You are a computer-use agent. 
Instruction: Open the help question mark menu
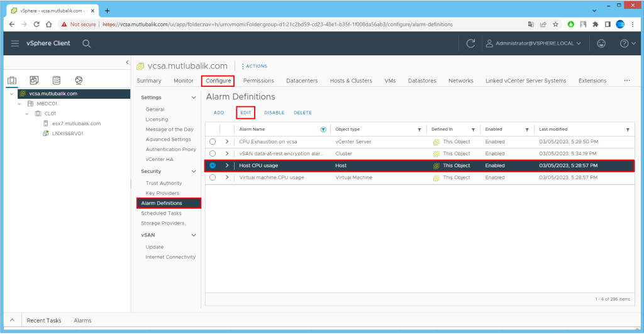(x=628, y=43)
